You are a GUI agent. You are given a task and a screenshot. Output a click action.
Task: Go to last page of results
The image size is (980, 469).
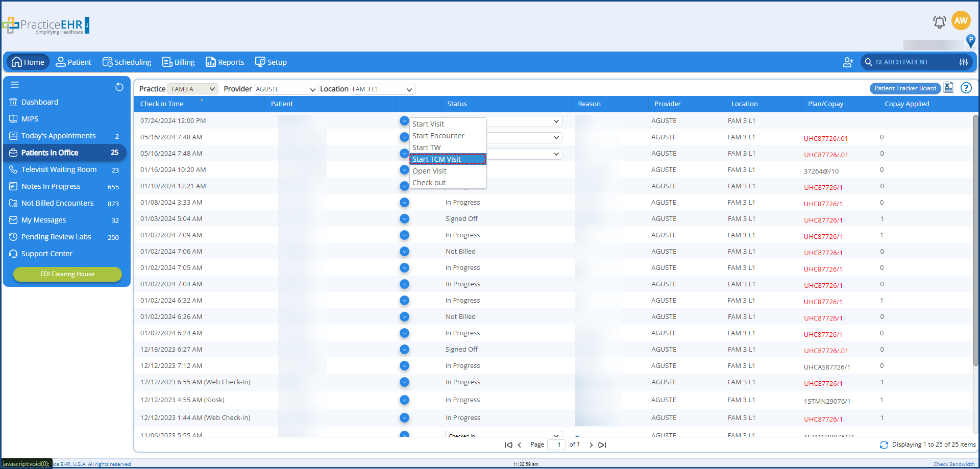pos(602,445)
